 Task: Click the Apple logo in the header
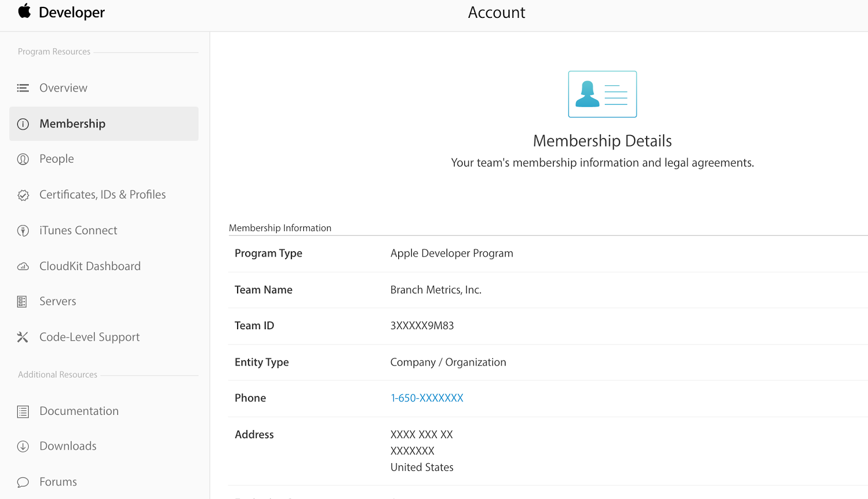click(x=24, y=11)
